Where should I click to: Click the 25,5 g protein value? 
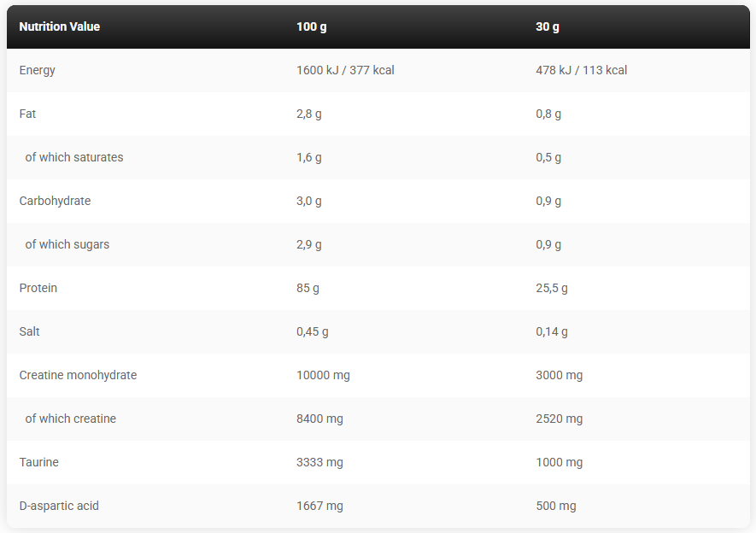[552, 288]
